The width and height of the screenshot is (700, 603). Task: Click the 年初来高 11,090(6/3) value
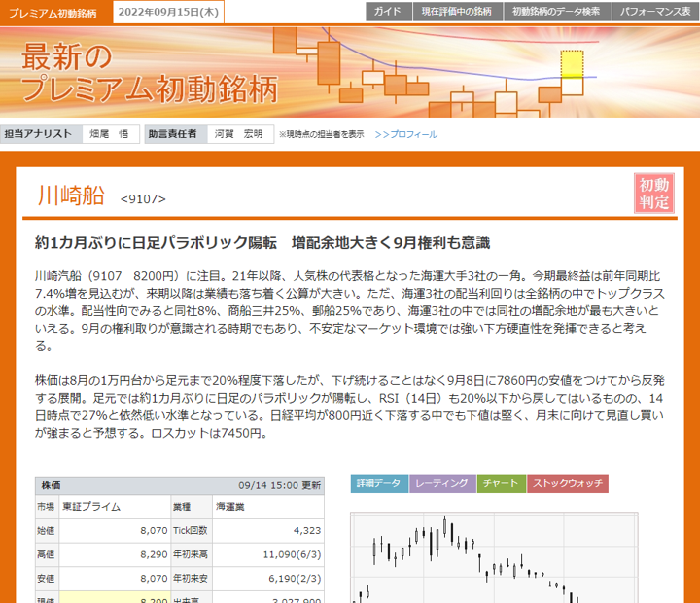(x=268, y=554)
